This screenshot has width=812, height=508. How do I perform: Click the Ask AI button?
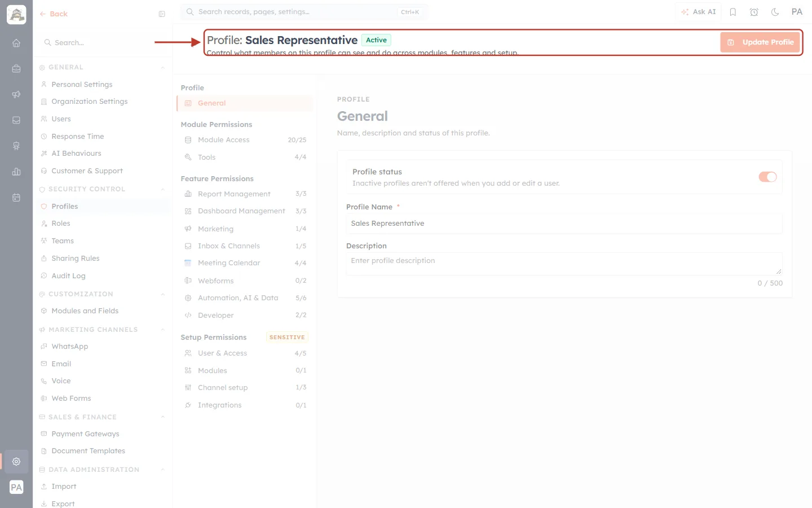[x=698, y=12]
